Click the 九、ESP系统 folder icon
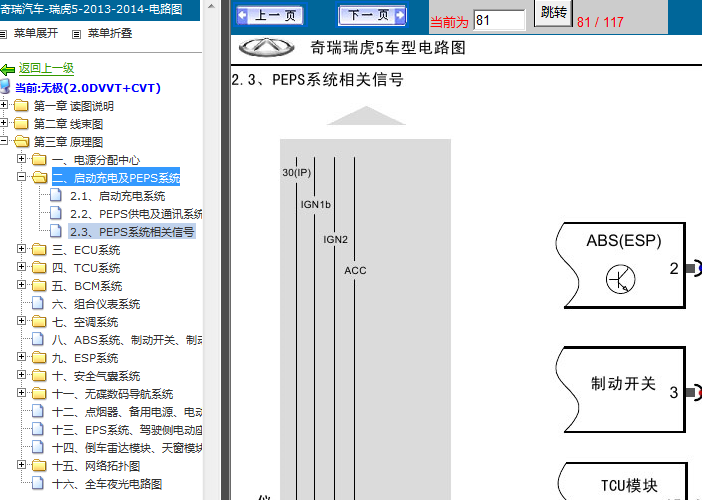This screenshot has height=500, width=702. coord(39,357)
